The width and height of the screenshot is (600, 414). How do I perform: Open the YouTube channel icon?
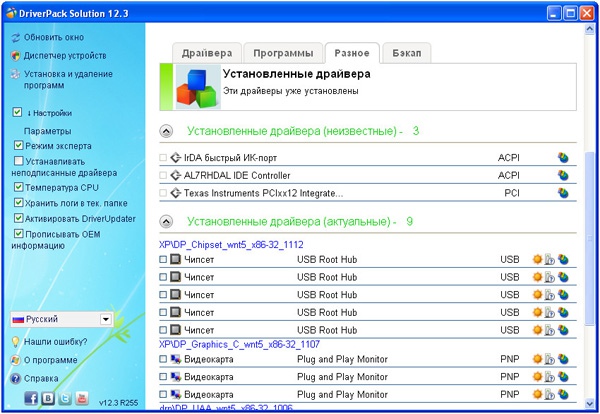point(80,399)
